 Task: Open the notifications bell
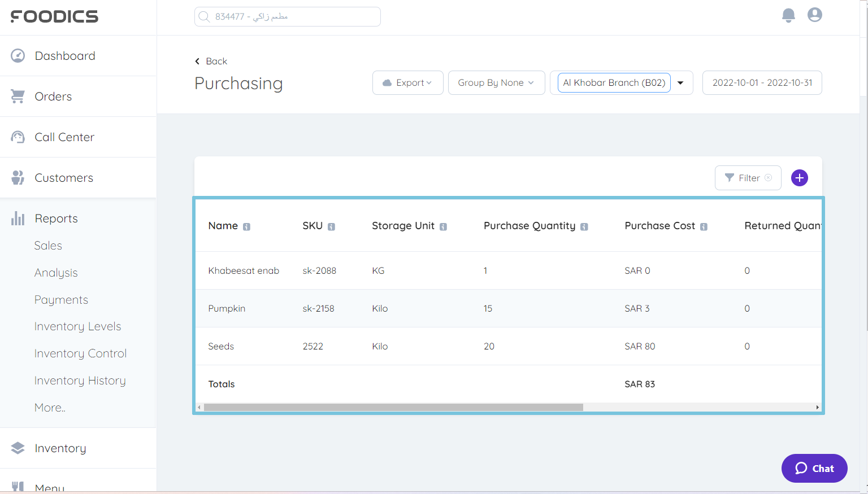coord(788,15)
